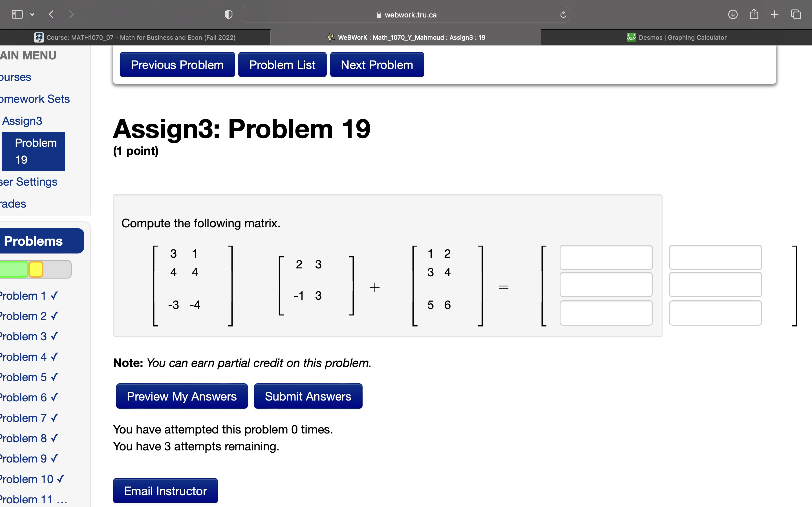Open a new tab with the plus icon
812x507 pixels.
coord(775,14)
